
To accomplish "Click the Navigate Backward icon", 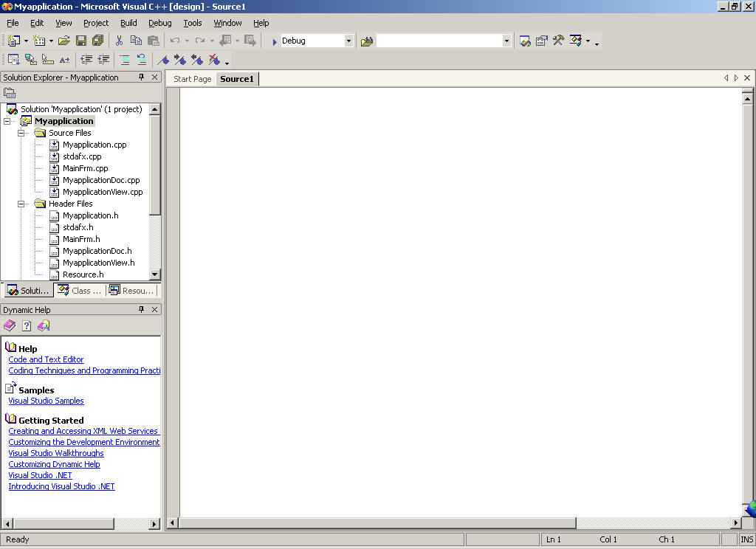I will coord(225,41).
